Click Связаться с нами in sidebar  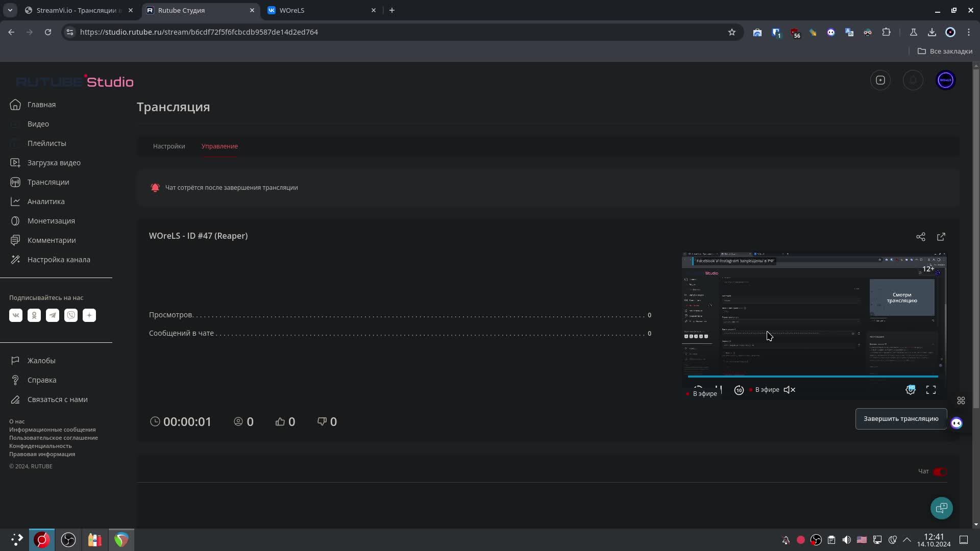point(50,399)
